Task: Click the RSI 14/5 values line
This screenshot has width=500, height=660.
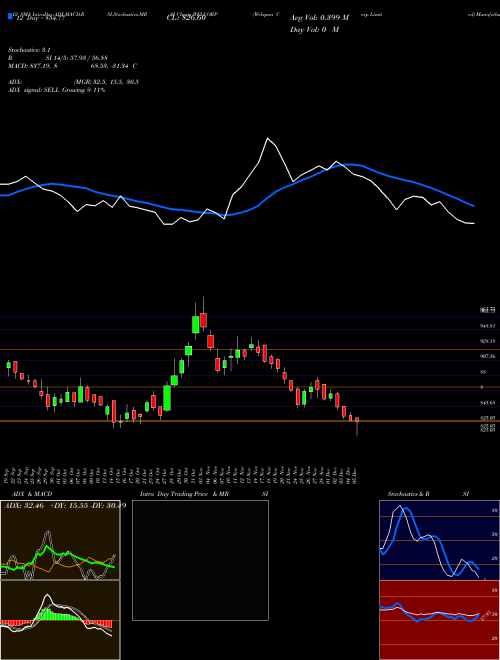Action: [58, 58]
